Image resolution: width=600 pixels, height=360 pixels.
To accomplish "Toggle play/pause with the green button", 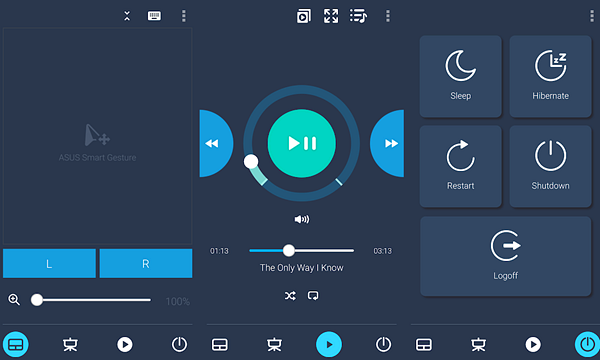I will 302,143.
